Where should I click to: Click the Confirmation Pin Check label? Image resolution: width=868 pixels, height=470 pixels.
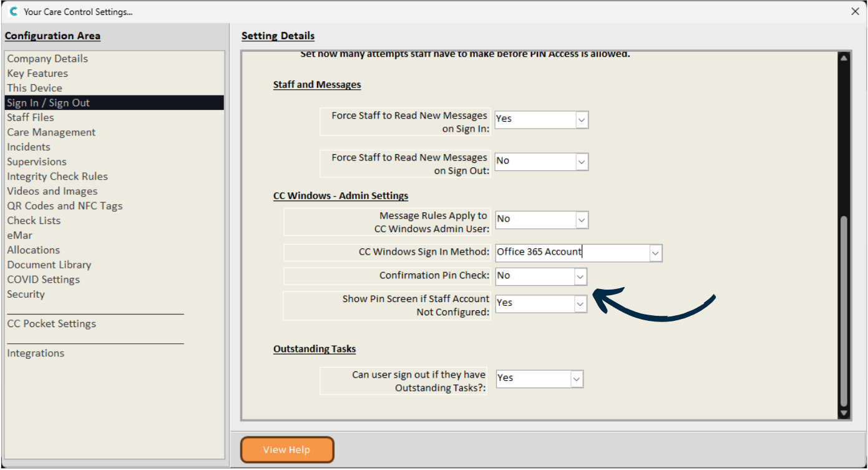tap(434, 275)
